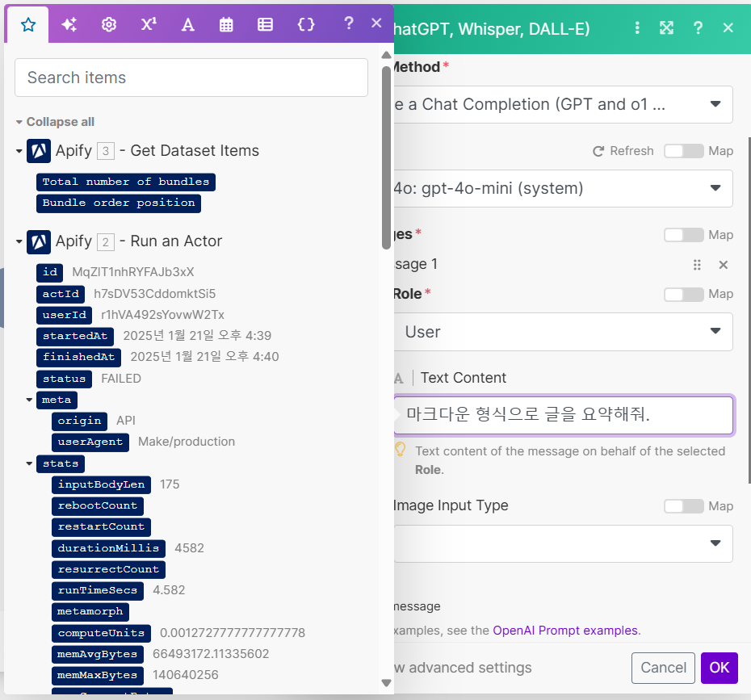Insert the durationMillis variable pill
This screenshot has width=751, height=700.
point(109,548)
